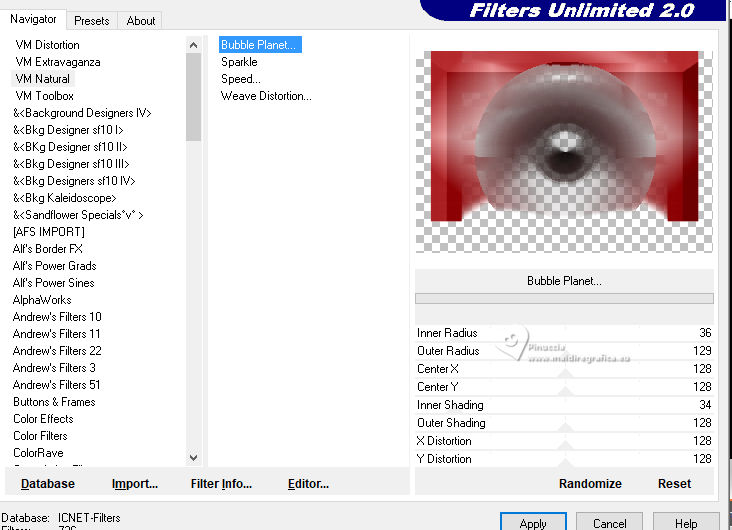Click the category list scroll up arrow
Image resolution: width=732 pixels, height=530 pixels.
pos(193,45)
